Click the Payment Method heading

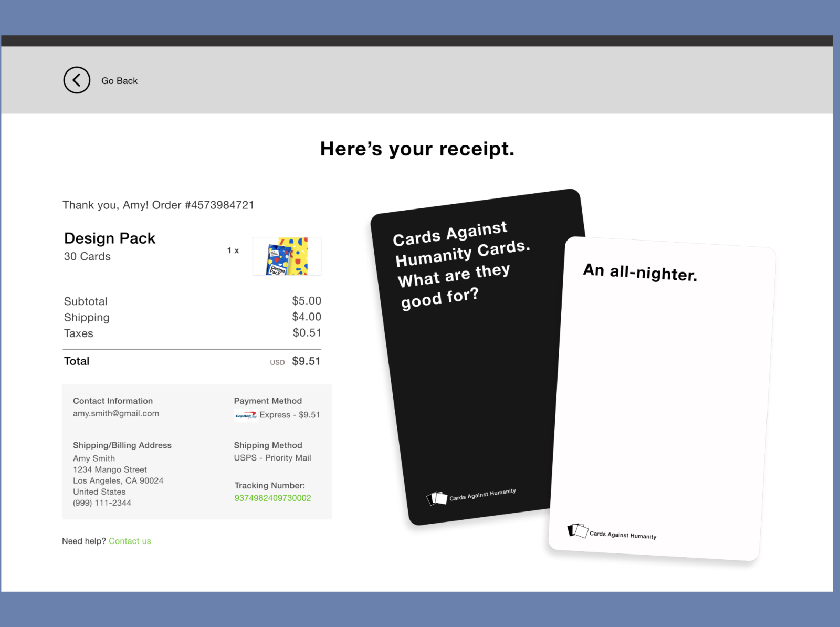point(268,401)
